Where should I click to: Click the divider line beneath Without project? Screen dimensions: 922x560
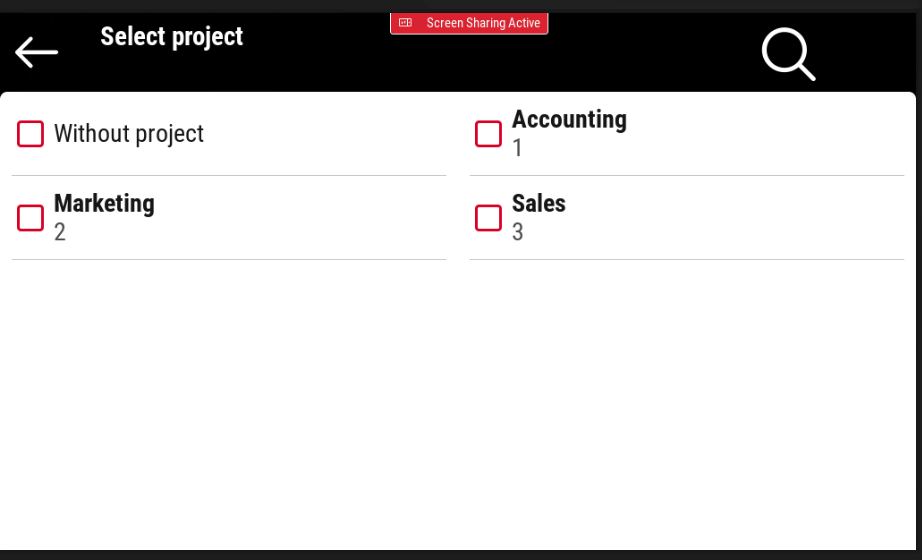pos(229,176)
